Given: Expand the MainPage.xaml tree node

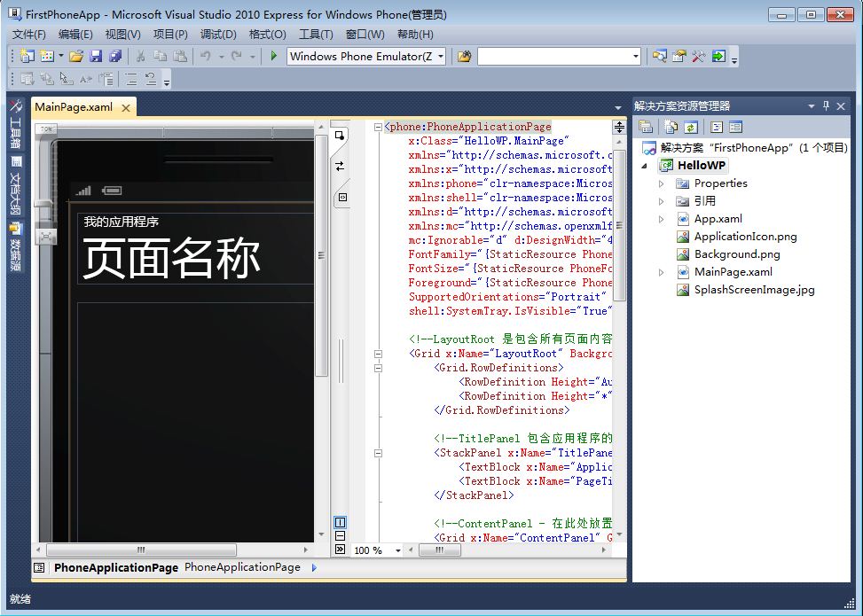Looking at the screenshot, I should point(662,272).
